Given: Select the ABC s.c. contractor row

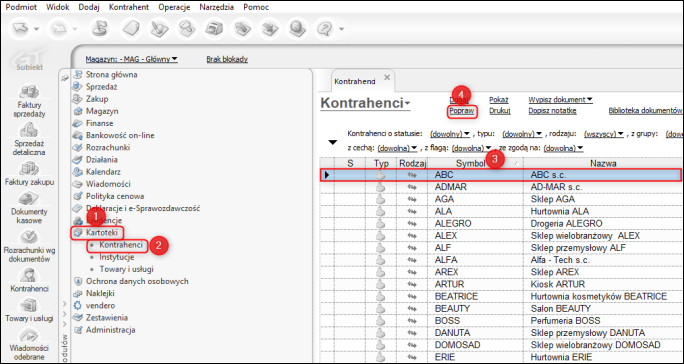Looking at the screenshot, I should point(500,175).
